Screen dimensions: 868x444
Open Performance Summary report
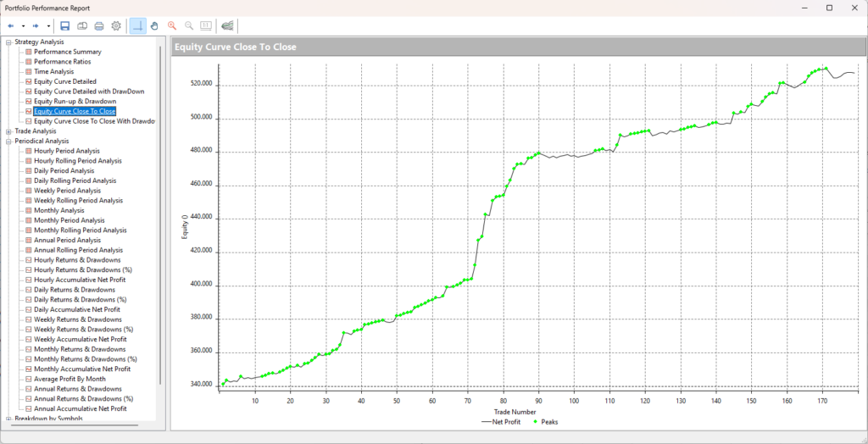click(67, 52)
